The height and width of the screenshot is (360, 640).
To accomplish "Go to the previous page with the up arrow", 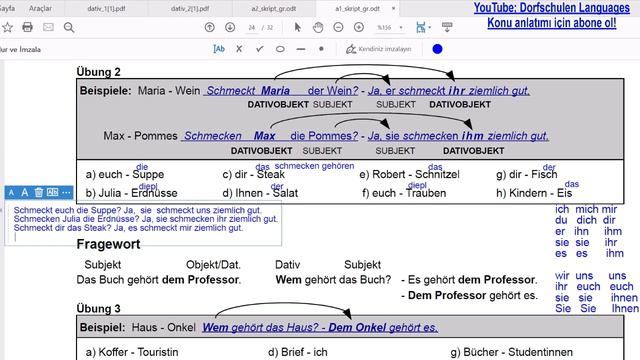I will coord(209,27).
